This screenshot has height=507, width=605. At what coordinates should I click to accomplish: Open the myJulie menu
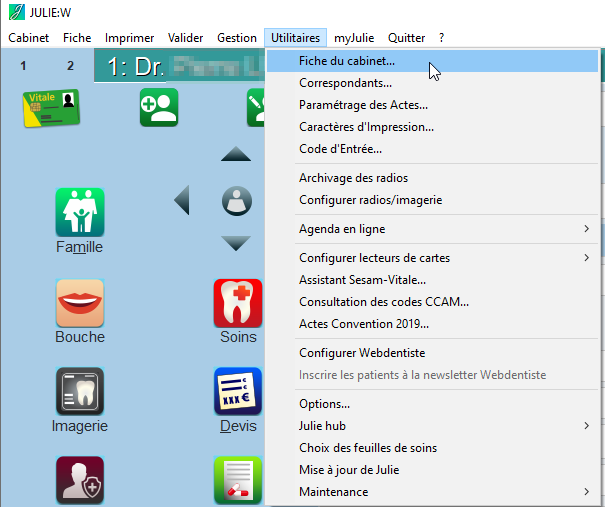pyautogui.click(x=354, y=38)
